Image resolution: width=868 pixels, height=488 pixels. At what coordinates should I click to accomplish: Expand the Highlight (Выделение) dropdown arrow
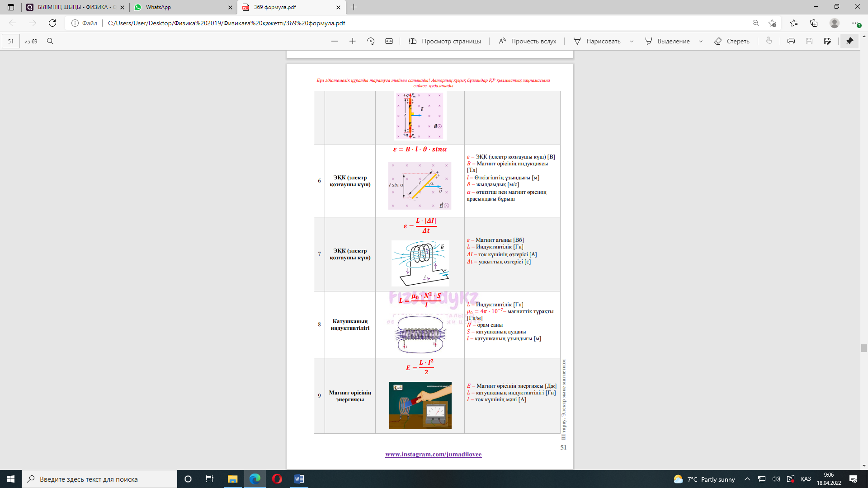point(701,41)
